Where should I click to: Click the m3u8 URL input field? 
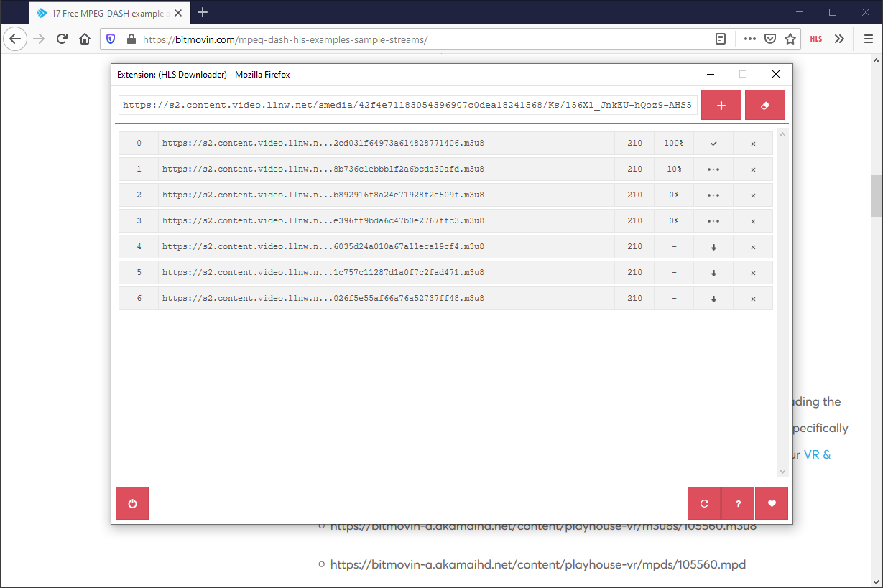coord(408,105)
